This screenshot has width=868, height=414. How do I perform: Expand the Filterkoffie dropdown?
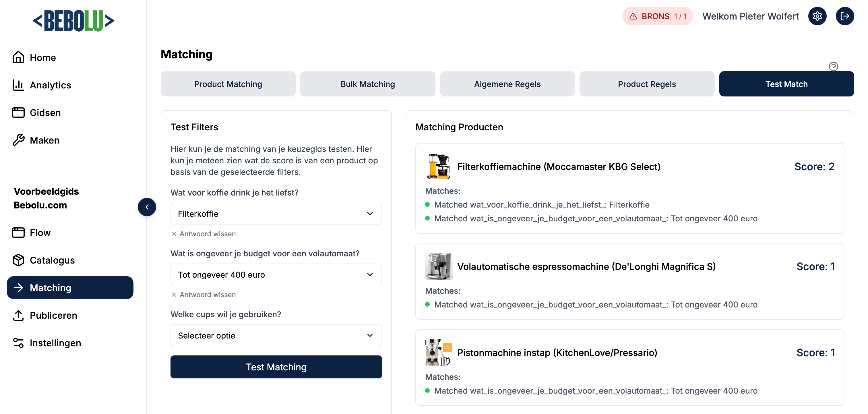click(x=276, y=214)
